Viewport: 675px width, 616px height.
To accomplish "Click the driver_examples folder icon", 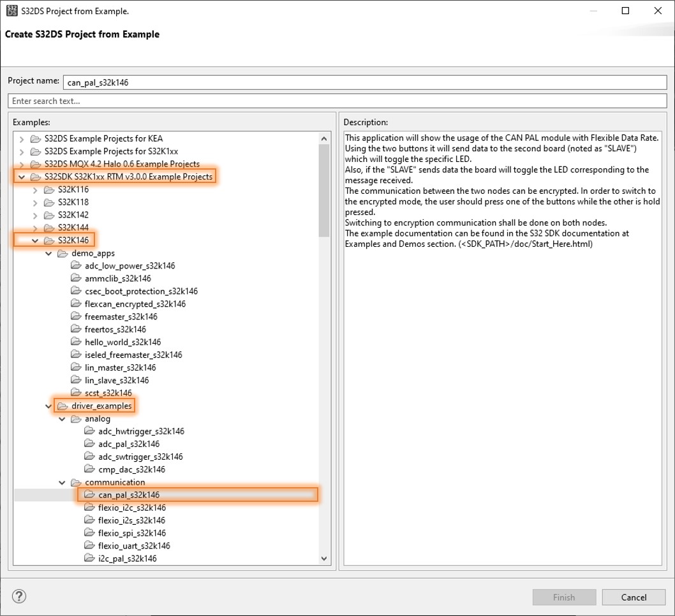I will point(63,406).
